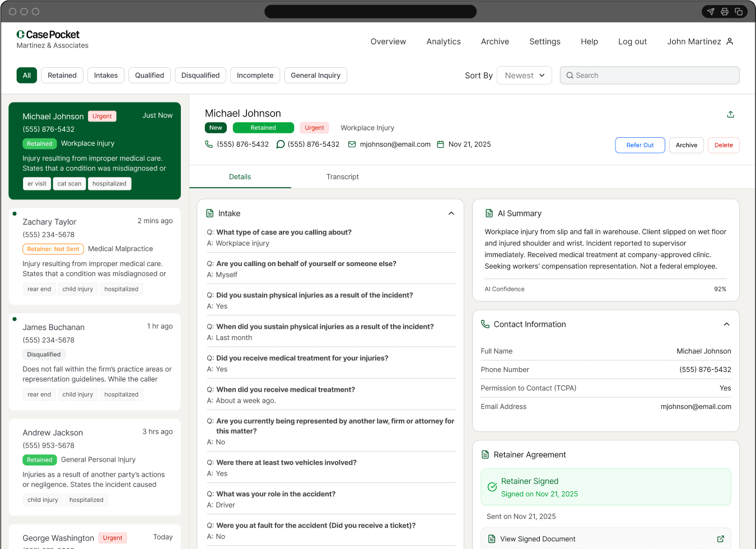Viewport: 756px width, 549px height.
Task: Open the Analytics page
Action: click(444, 41)
